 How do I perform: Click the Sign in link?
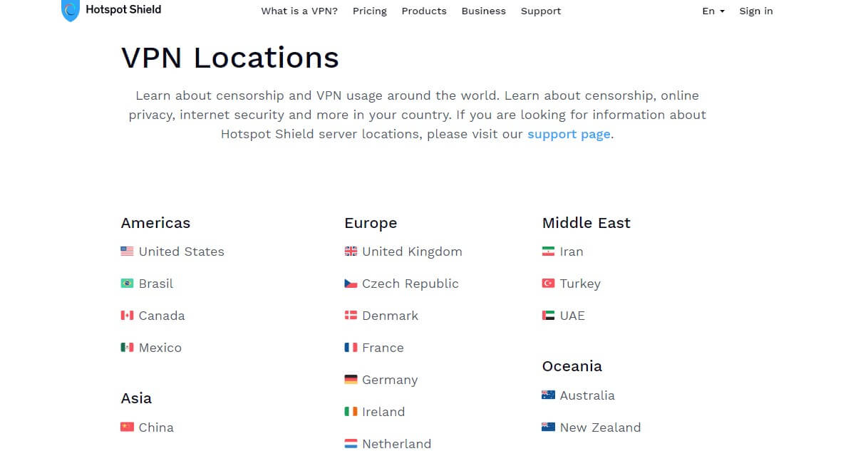click(x=756, y=11)
